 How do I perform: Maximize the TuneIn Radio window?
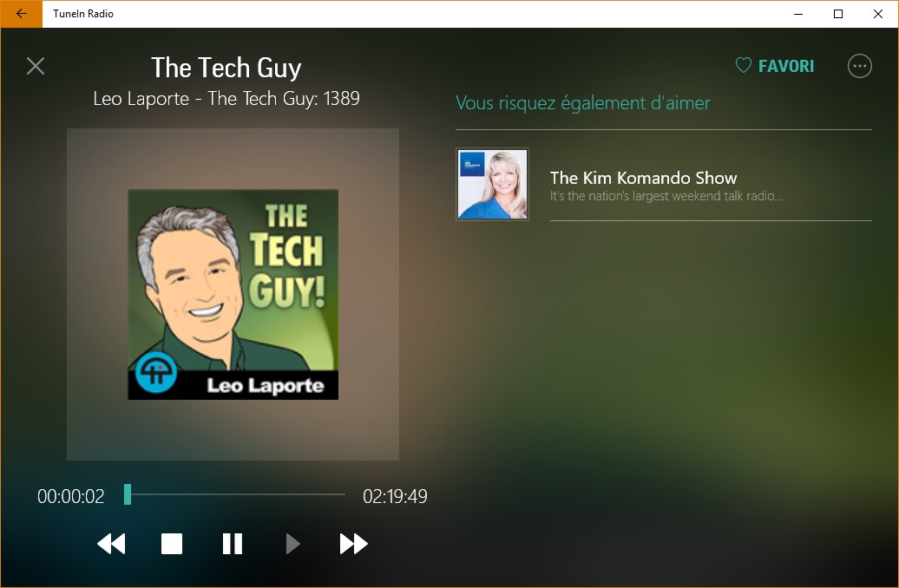(838, 14)
